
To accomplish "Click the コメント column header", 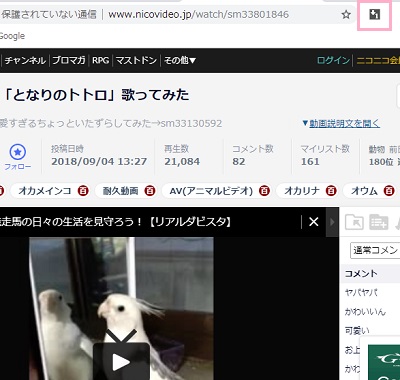I will [361, 274].
